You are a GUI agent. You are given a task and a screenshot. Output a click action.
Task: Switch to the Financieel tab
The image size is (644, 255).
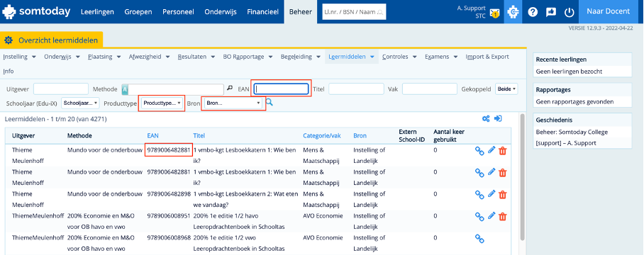click(263, 12)
